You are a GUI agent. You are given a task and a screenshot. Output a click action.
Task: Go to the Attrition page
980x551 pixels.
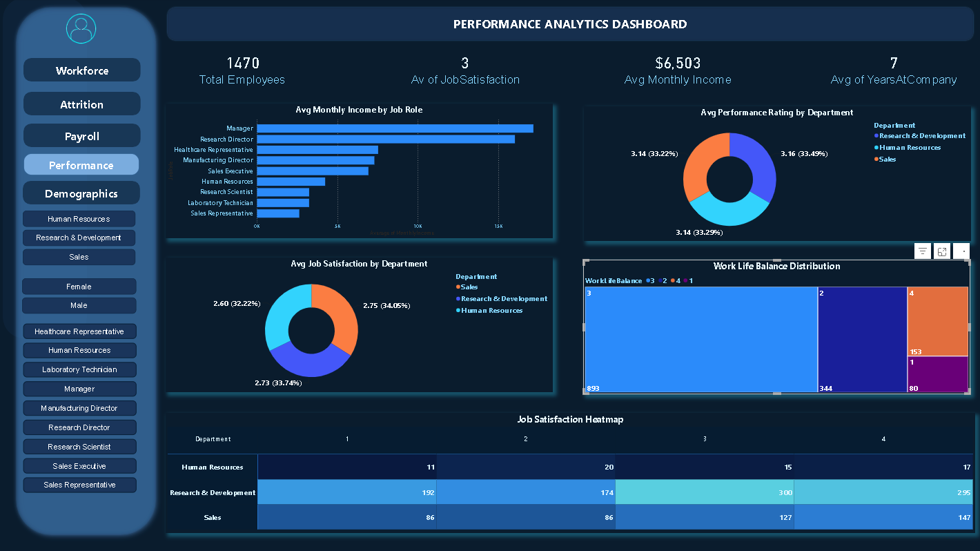[81, 104]
